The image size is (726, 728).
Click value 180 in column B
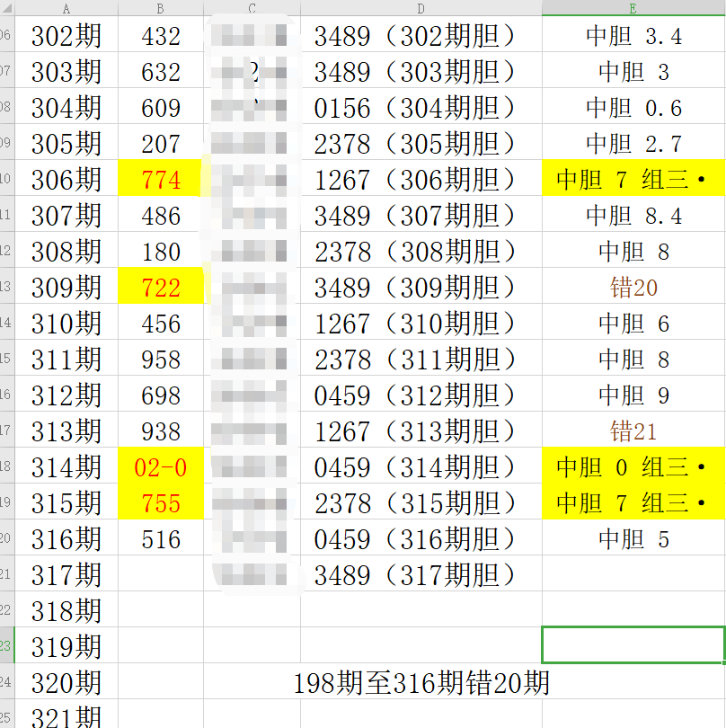coord(161,251)
